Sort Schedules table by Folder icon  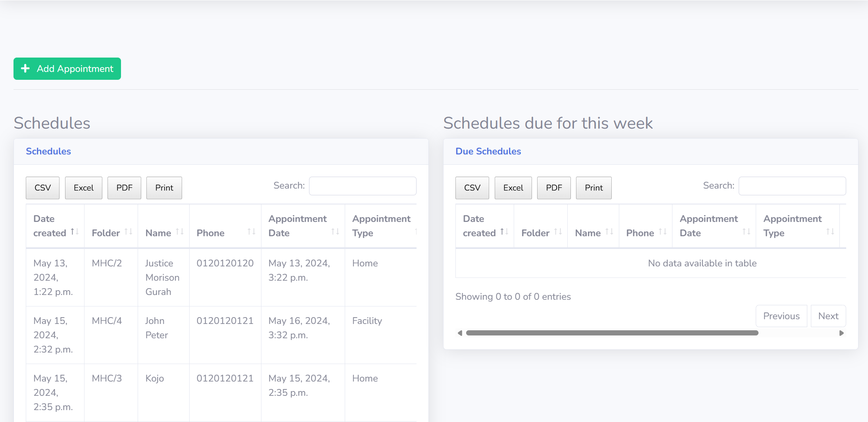pyautogui.click(x=128, y=231)
